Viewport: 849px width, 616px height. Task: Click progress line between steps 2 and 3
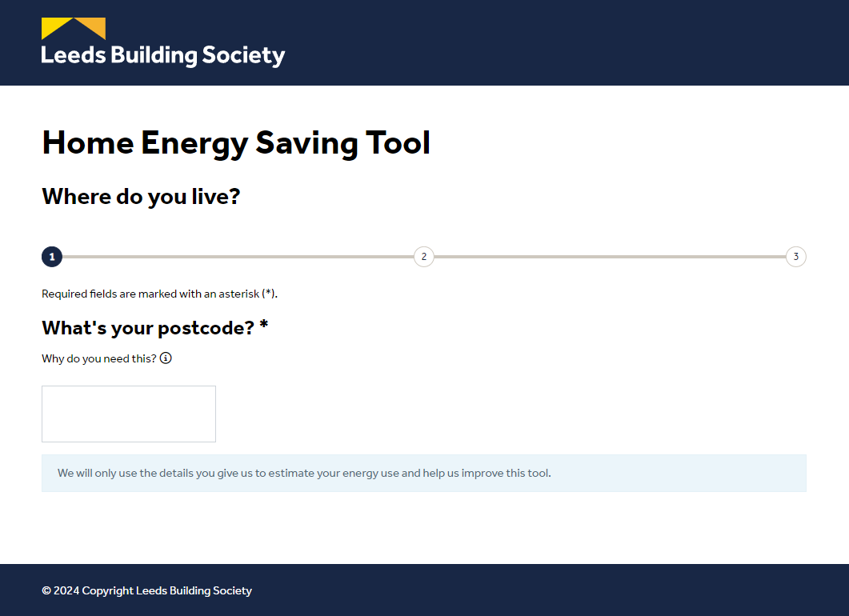pos(610,257)
